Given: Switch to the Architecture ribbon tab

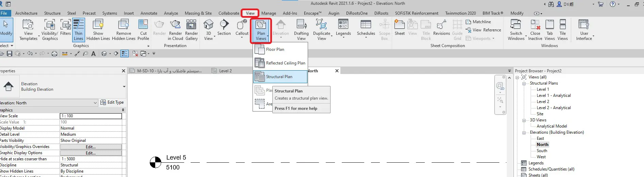Looking at the screenshot, I should pos(26,13).
